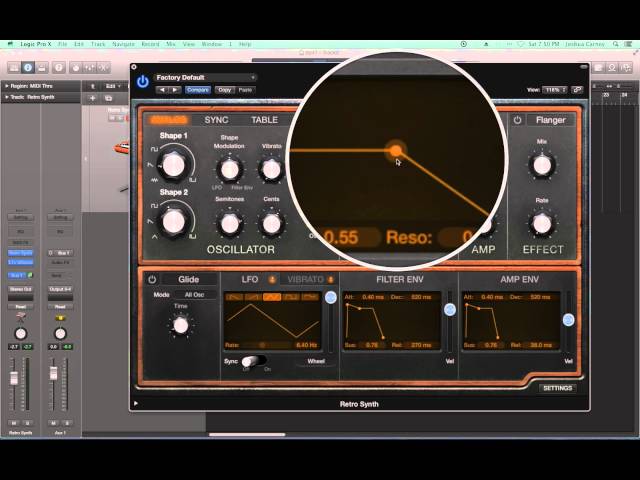The width and height of the screenshot is (640, 480).
Task: Click the Retro Synth bottom disclosure play triangle
Action: pos(136,404)
